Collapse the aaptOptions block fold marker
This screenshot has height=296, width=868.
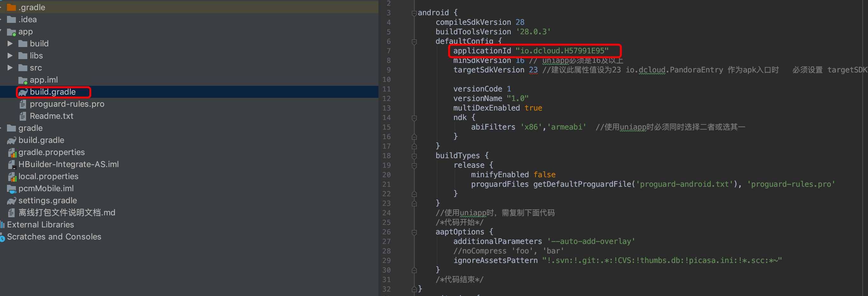(x=414, y=232)
